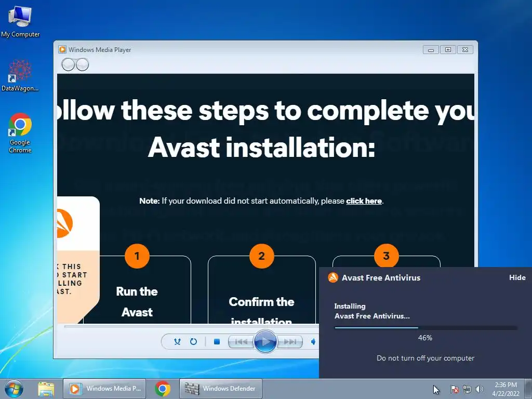Open the My Computer desktop icon

pos(20,22)
